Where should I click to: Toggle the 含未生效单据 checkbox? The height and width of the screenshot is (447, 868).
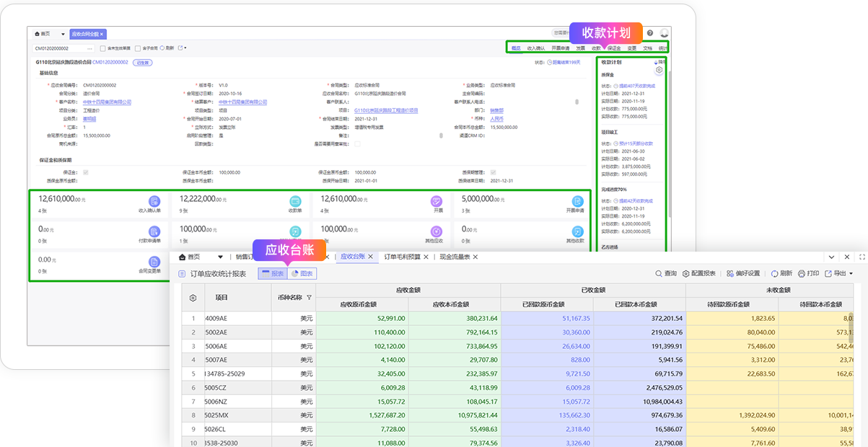[102, 48]
